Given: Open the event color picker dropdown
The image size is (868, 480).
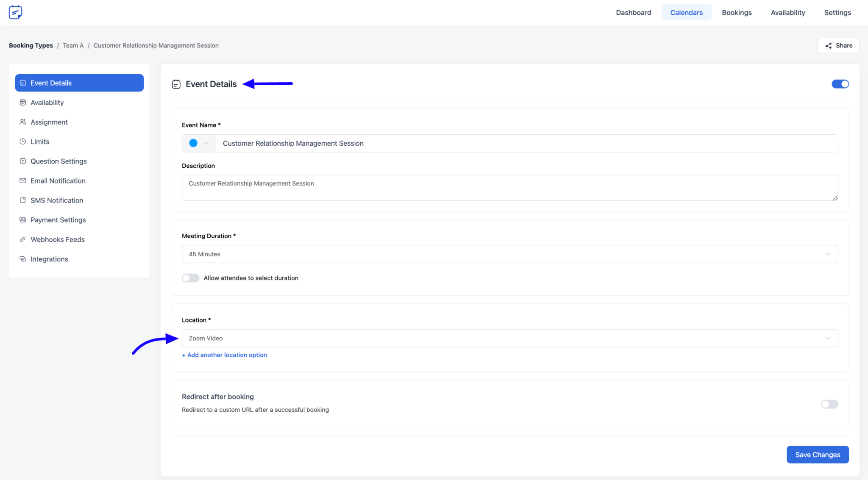Looking at the screenshot, I should click(199, 143).
